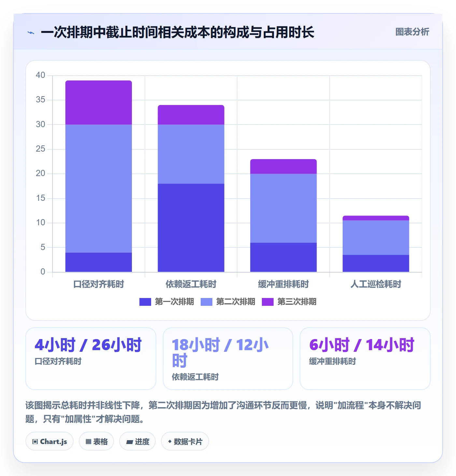Click the 人工巡检耗时 axis label
Screen dimensions: 456x476
click(x=376, y=284)
